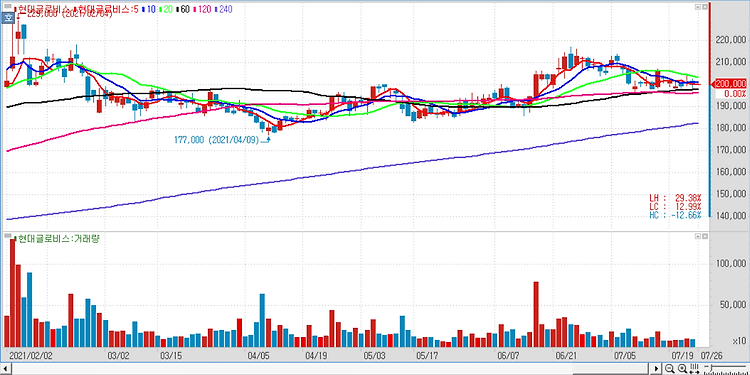The width and height of the screenshot is (750, 375).
Task: Click the x10 volume multiplier label
Action: [x=739, y=341]
